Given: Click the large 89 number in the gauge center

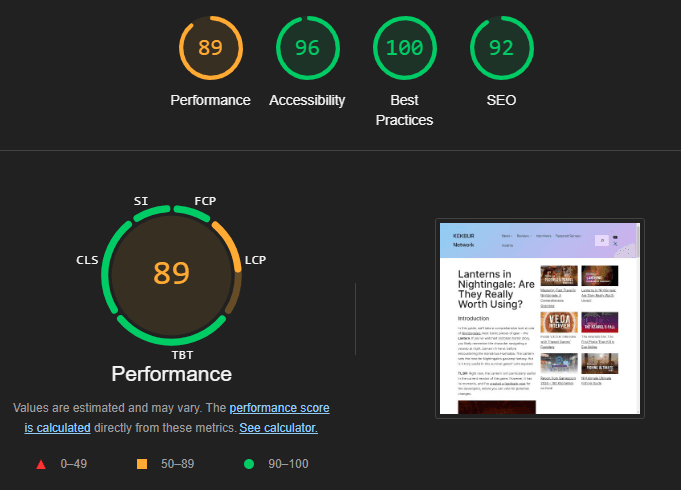Looking at the screenshot, I should coord(171,272).
